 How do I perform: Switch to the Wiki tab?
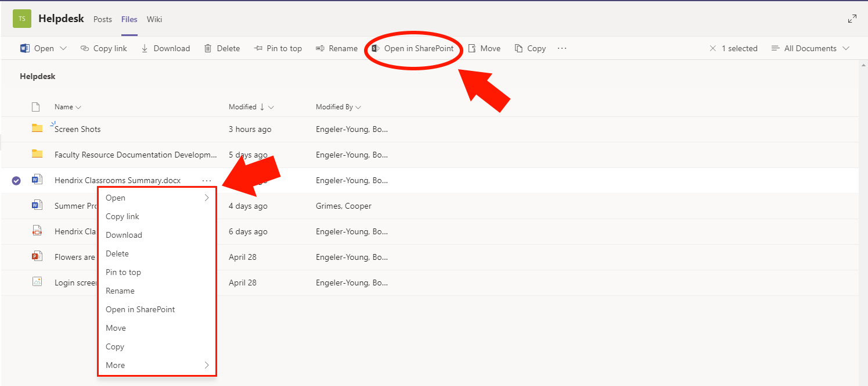tap(154, 19)
